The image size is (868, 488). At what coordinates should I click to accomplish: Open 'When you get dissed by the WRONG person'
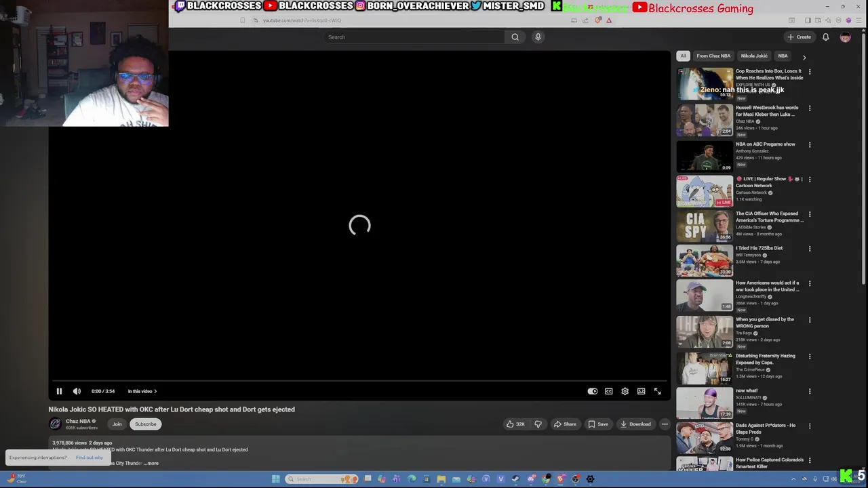[x=765, y=323]
